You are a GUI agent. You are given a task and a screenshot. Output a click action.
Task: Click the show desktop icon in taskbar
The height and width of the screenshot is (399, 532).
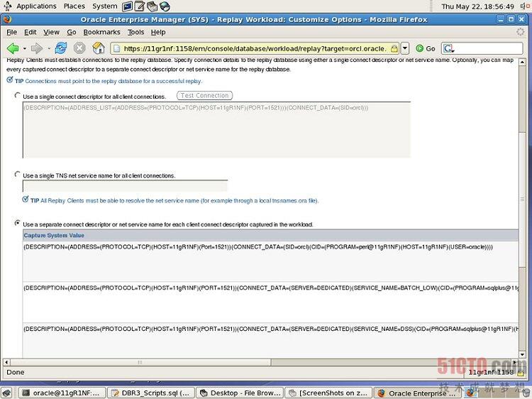(x=7, y=393)
